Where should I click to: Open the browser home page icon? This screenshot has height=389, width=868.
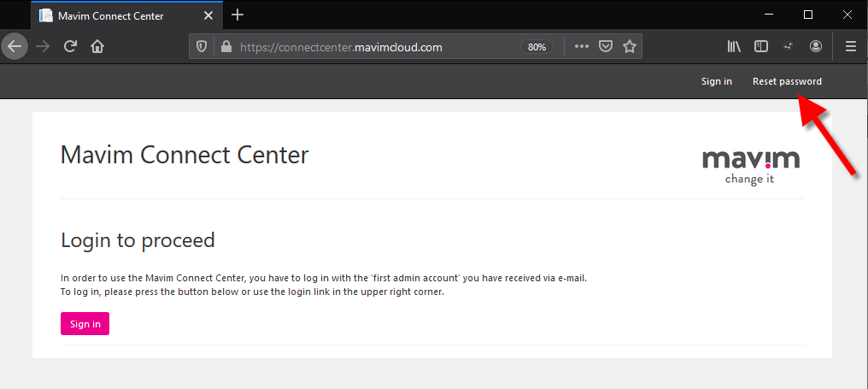[x=97, y=46]
